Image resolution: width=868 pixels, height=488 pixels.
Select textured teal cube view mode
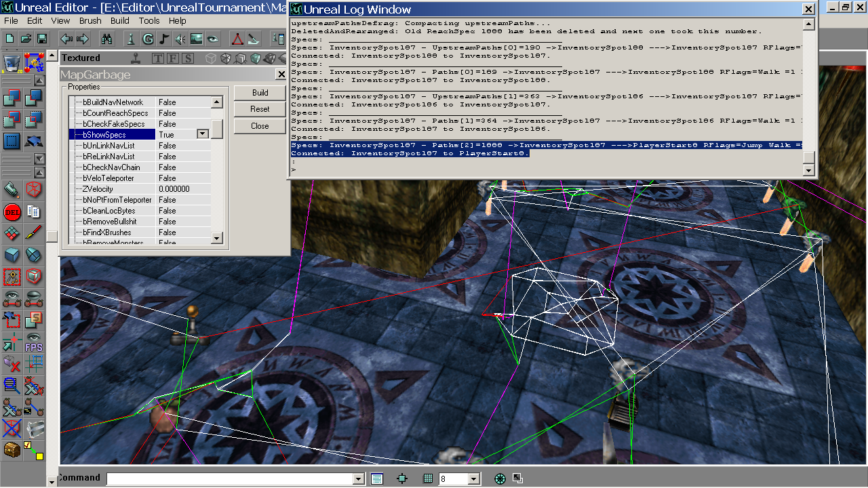coord(256,58)
